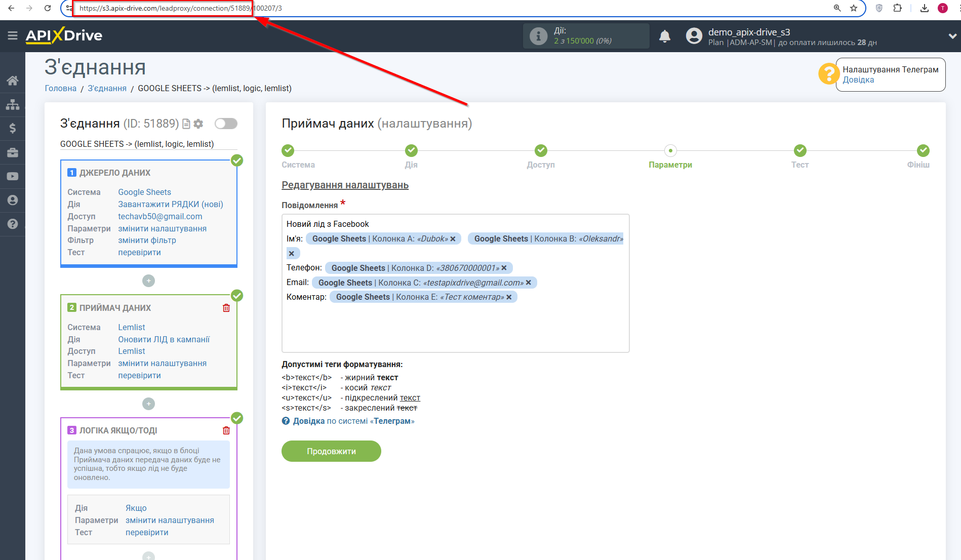The width and height of the screenshot is (961, 560).
Task: Remove the Колонка E comment tag
Action: [509, 297]
